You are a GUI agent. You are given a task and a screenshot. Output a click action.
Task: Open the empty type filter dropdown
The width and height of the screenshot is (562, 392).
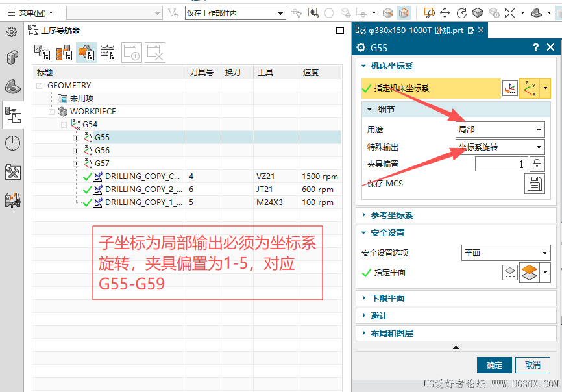[115, 13]
